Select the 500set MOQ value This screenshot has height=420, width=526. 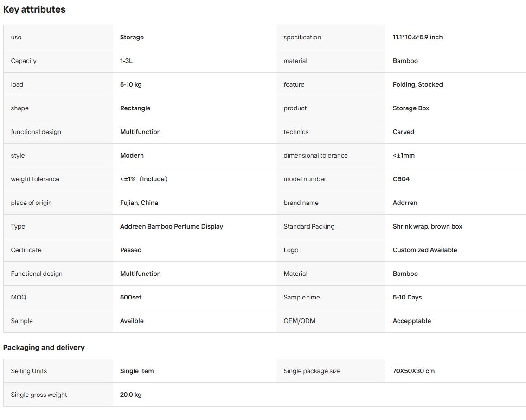[x=130, y=297]
